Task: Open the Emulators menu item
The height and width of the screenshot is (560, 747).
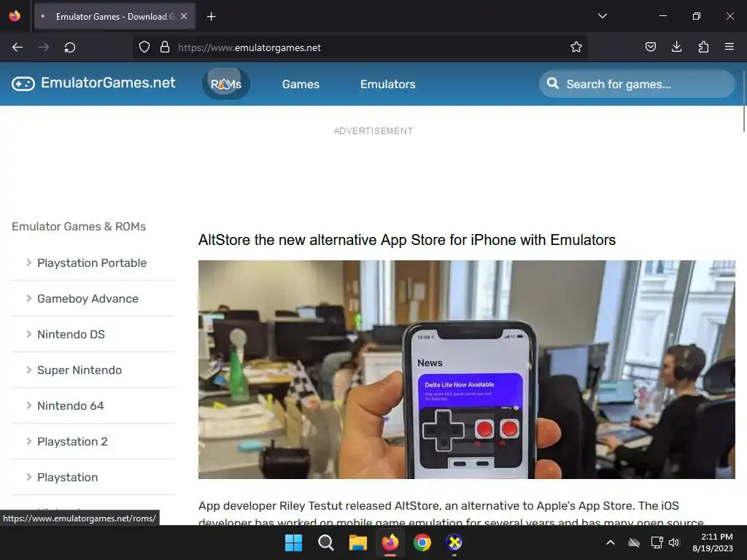Action: tap(388, 85)
